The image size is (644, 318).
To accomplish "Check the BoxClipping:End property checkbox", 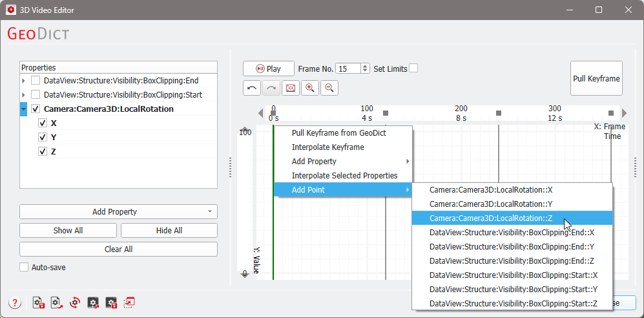I will pyautogui.click(x=36, y=81).
